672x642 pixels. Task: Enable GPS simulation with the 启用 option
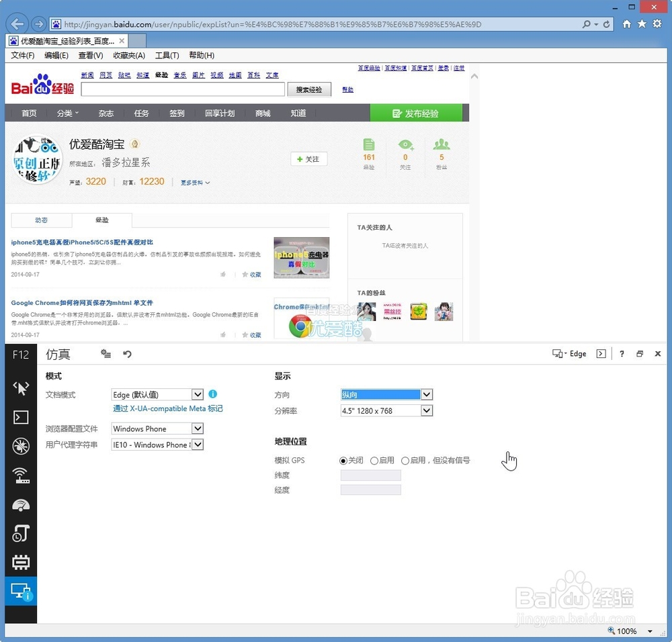(374, 460)
